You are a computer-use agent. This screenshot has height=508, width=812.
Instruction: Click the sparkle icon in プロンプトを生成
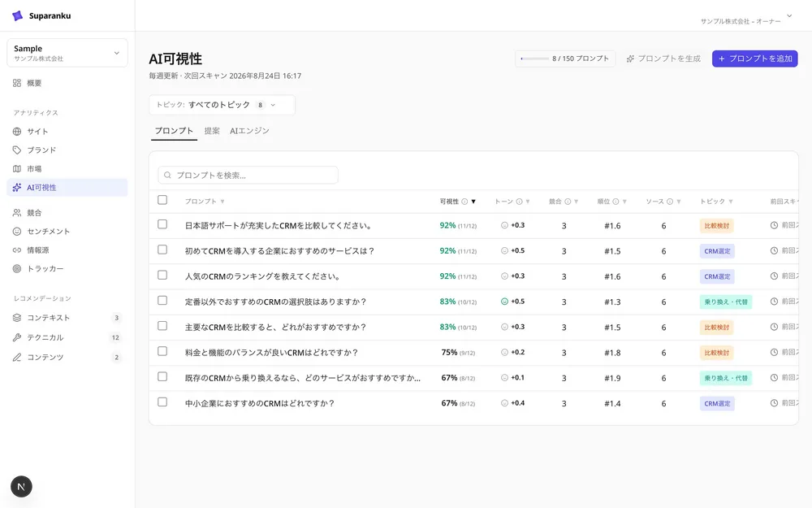coord(630,59)
